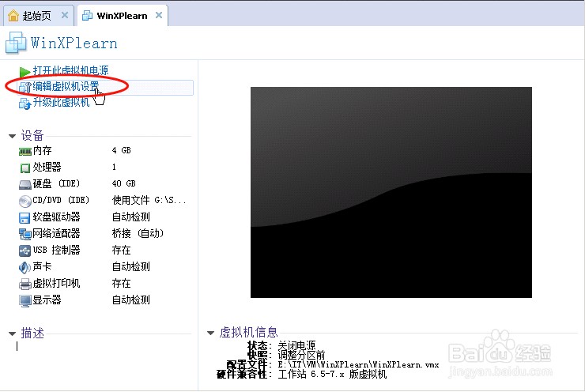This screenshot has height=392, width=585.
Task: Click the virtual printer icon
Action: (x=25, y=285)
